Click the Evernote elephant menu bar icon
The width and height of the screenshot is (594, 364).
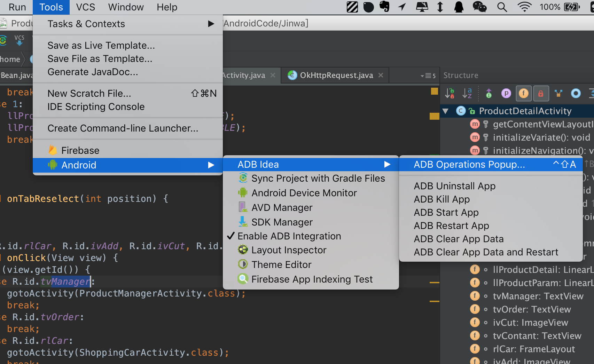384,7
